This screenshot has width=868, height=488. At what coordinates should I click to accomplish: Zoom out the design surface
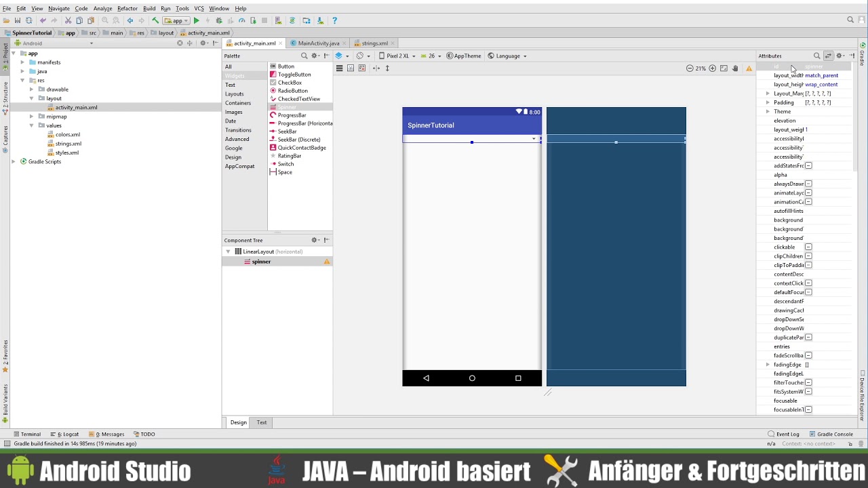point(690,68)
